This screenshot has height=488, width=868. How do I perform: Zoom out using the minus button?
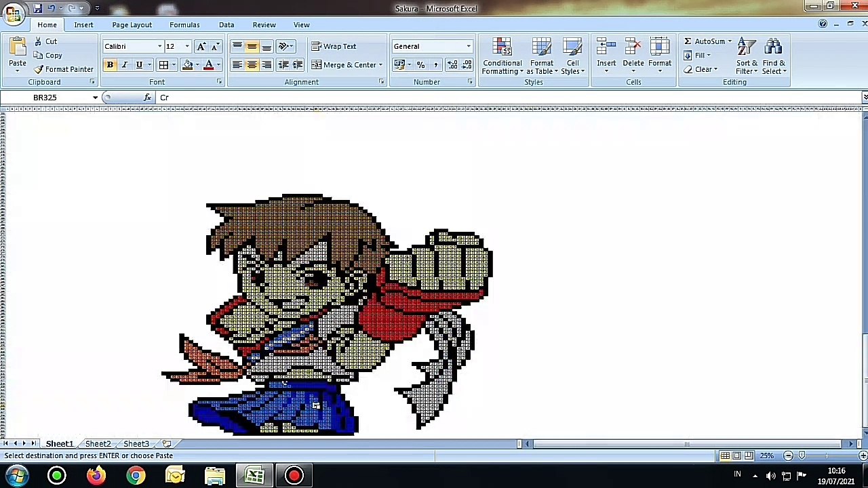click(x=788, y=455)
